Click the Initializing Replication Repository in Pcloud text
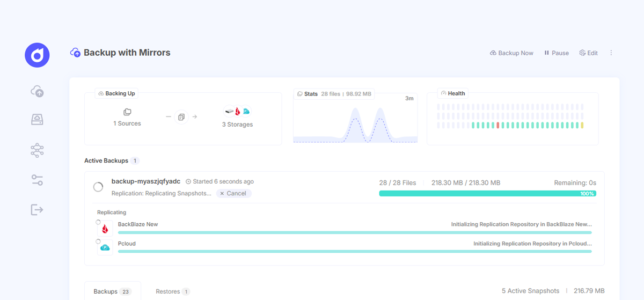The width and height of the screenshot is (644, 300). [533, 244]
